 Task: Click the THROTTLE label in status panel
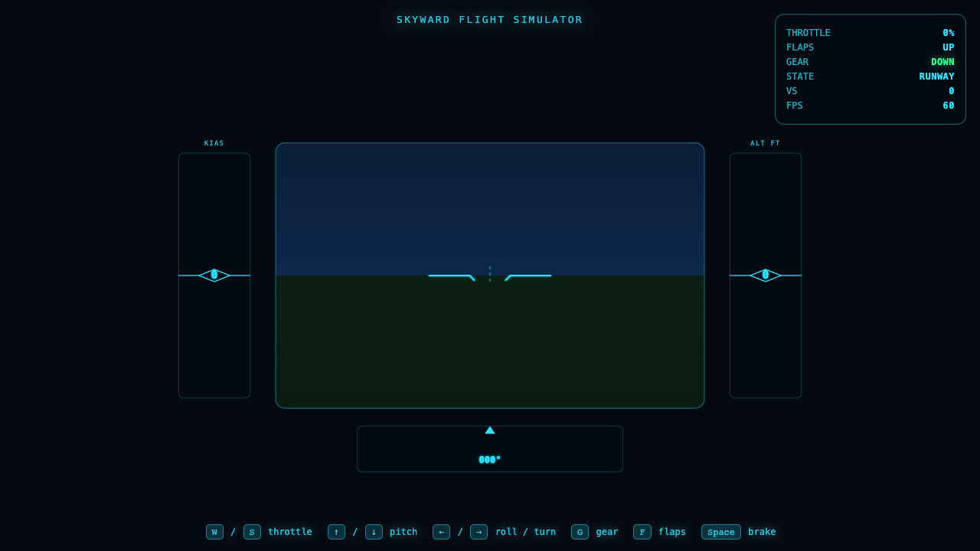click(808, 33)
